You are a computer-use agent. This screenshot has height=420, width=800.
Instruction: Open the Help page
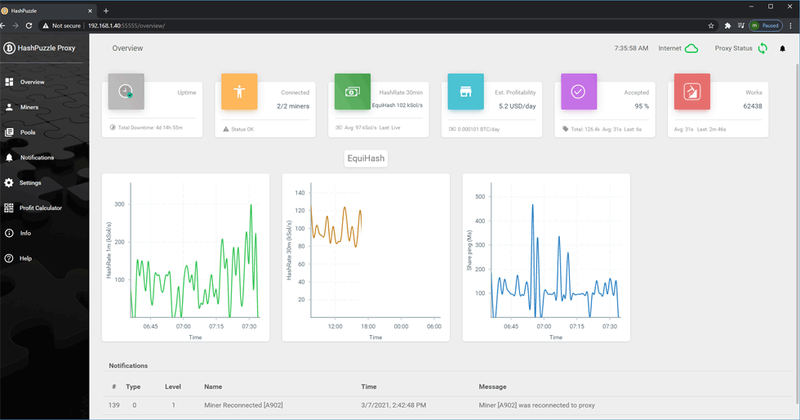click(x=26, y=258)
